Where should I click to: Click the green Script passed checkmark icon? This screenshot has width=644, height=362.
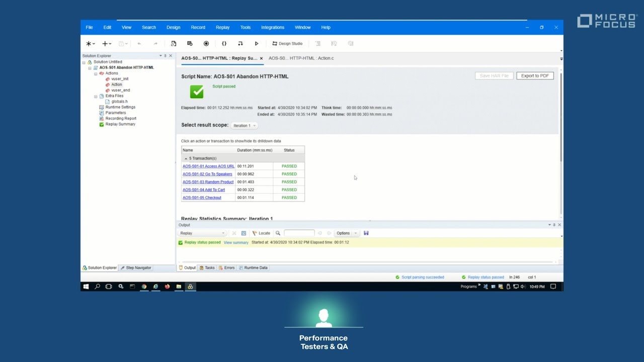pyautogui.click(x=197, y=92)
